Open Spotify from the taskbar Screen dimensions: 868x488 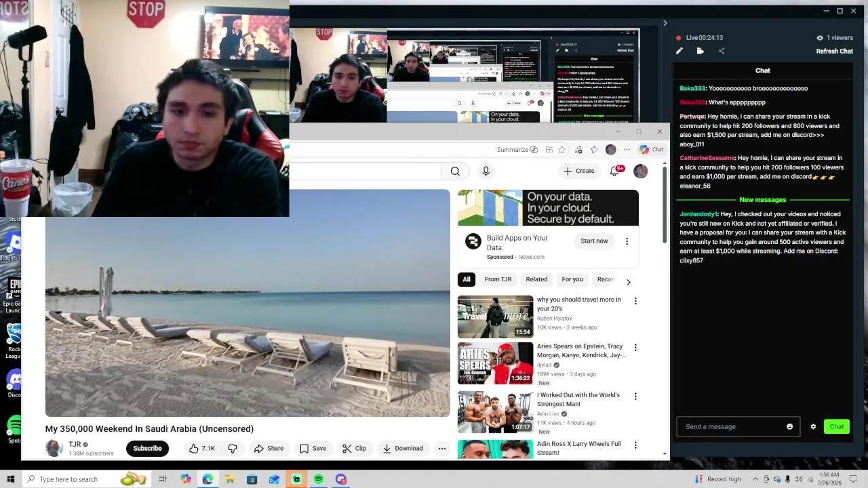[x=319, y=479]
